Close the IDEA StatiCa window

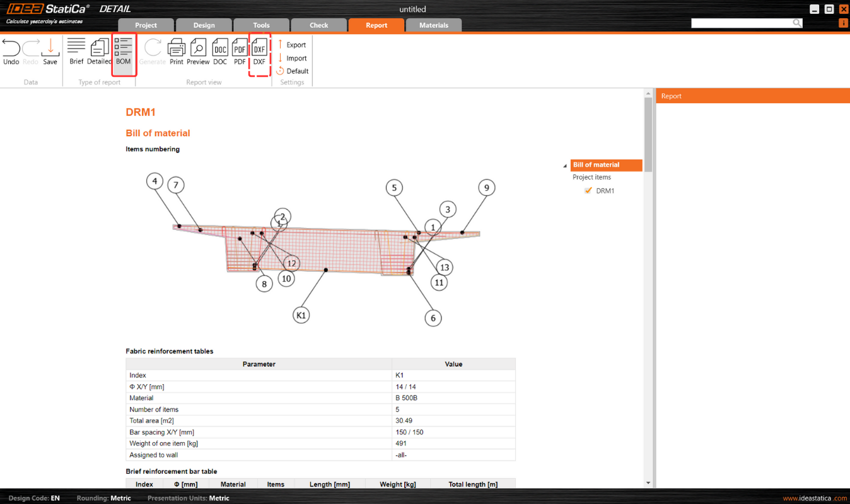[x=843, y=9]
